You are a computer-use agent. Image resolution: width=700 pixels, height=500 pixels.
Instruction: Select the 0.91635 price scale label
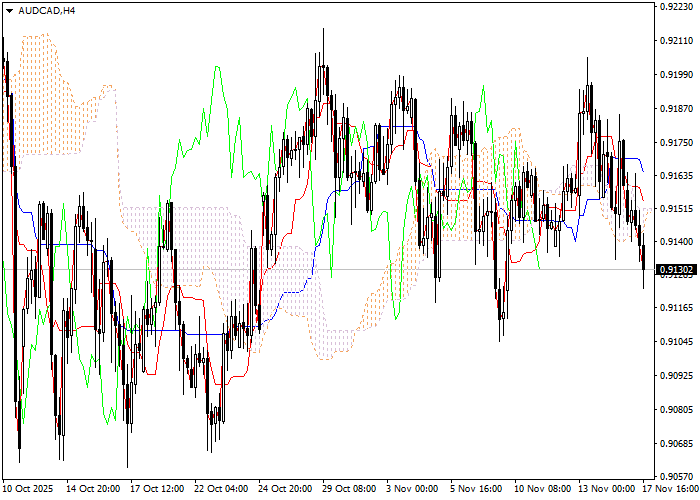coord(677,175)
